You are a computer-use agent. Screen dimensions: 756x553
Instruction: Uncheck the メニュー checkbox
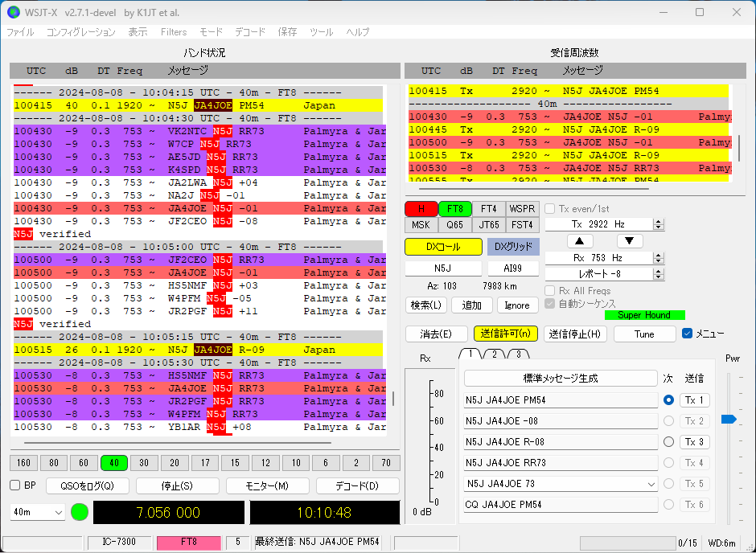[x=688, y=334]
